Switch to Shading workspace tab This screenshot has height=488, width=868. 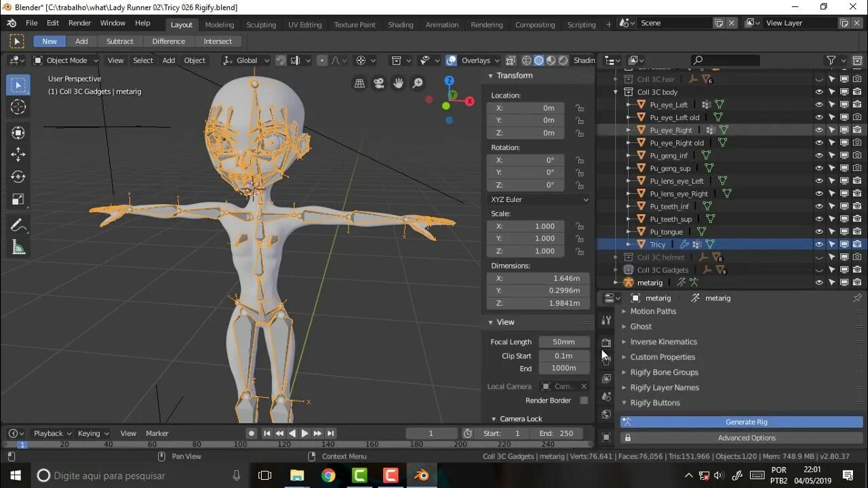[x=400, y=24]
